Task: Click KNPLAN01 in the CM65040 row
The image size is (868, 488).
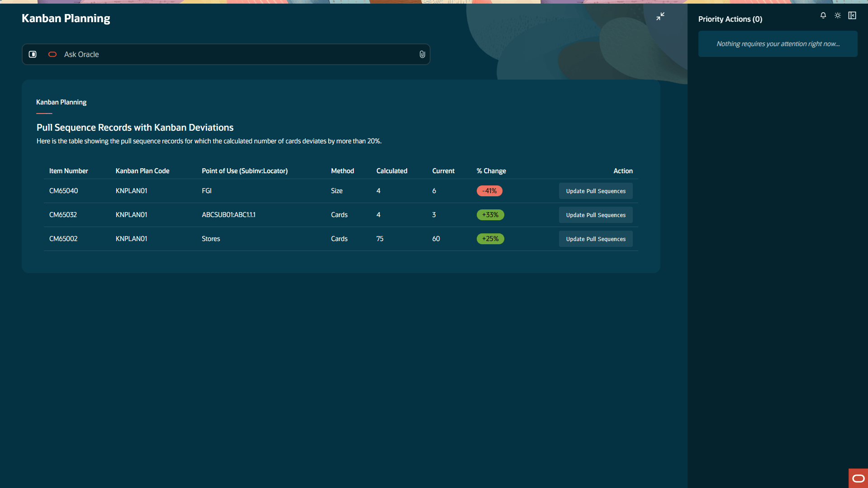Action: point(131,191)
